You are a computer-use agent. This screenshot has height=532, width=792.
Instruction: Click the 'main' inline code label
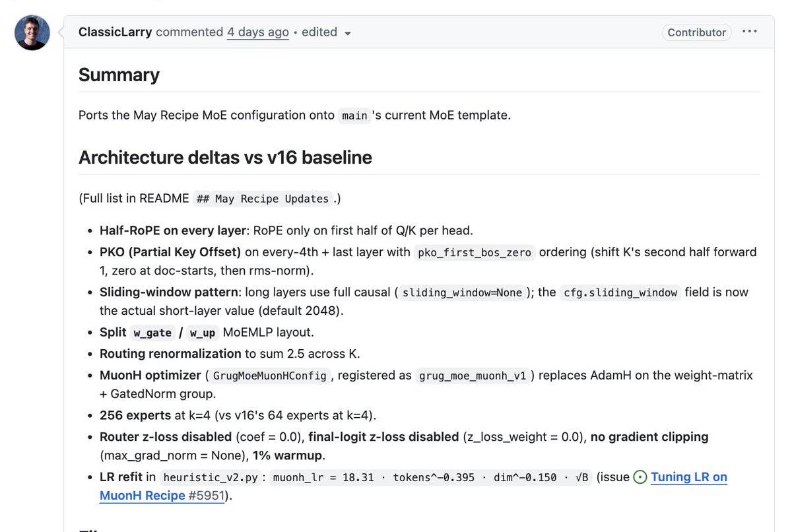[x=354, y=116]
